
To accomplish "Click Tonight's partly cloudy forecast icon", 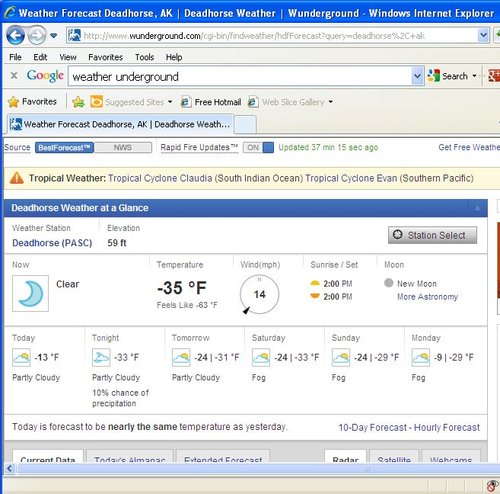I will tap(101, 357).
